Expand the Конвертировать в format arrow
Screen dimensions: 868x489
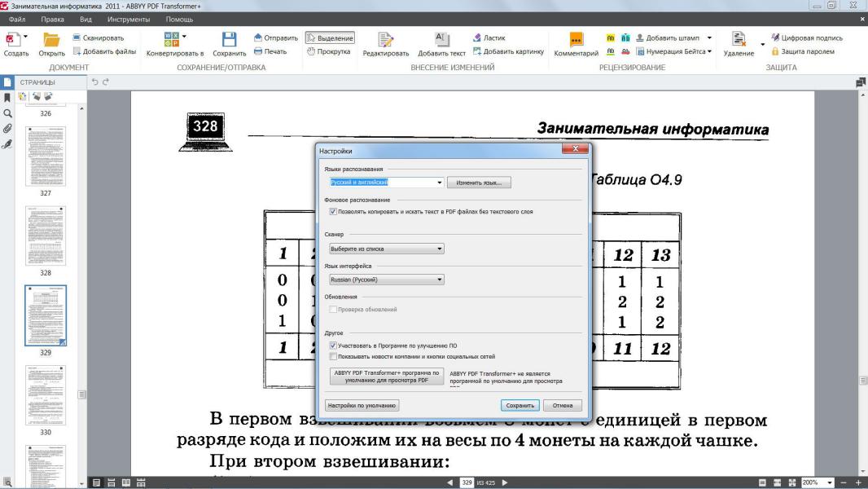click(x=184, y=37)
